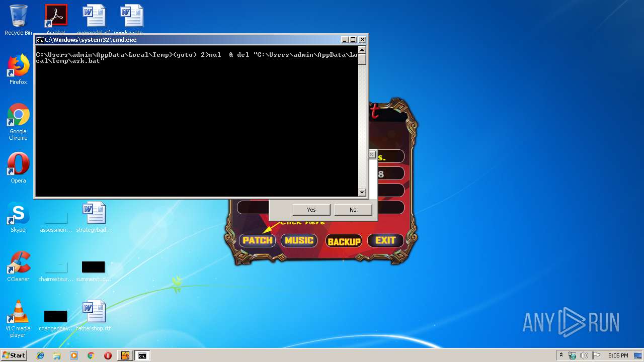This screenshot has width=644, height=362.
Task: Close the small dialog behind cmd window
Action: coord(372,154)
